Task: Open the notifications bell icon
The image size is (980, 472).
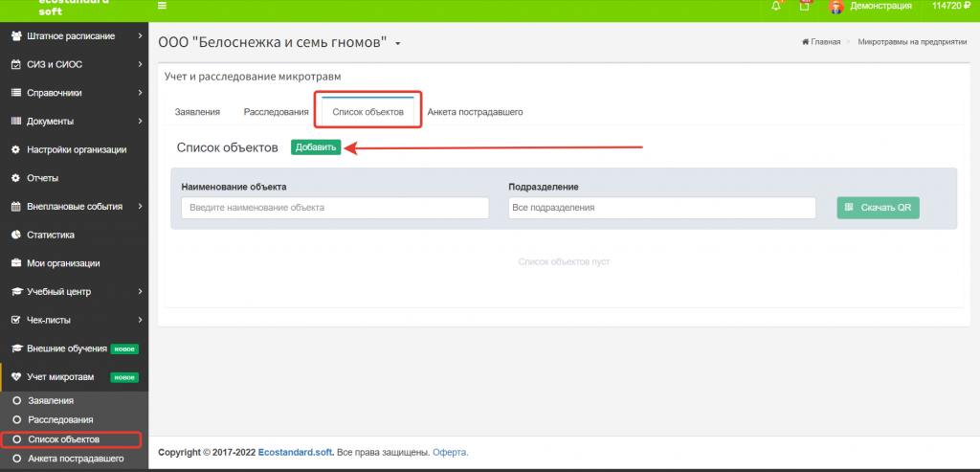Action: coord(776,6)
